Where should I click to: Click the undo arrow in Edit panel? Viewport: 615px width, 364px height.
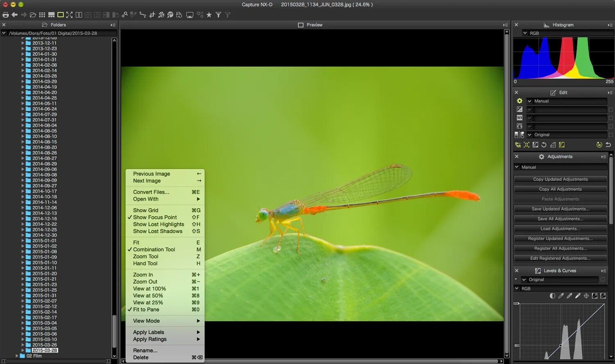coord(608,145)
